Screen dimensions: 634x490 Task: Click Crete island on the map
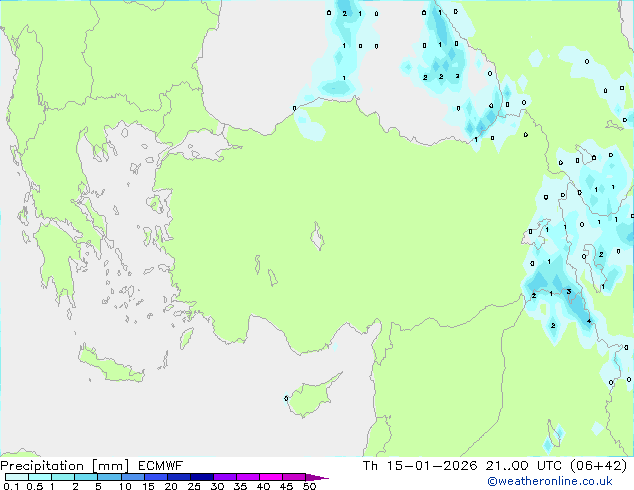109,366
